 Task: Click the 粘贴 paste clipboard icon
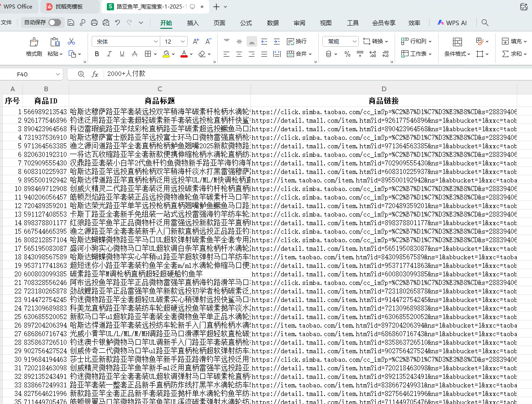tap(55, 42)
